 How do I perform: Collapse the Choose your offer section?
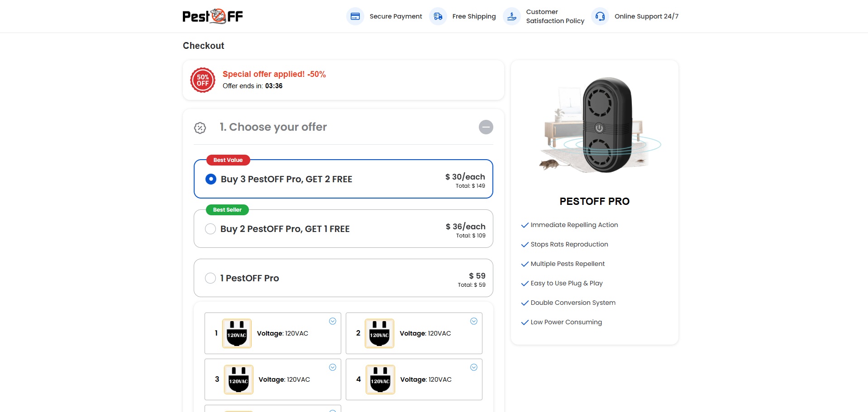486,127
